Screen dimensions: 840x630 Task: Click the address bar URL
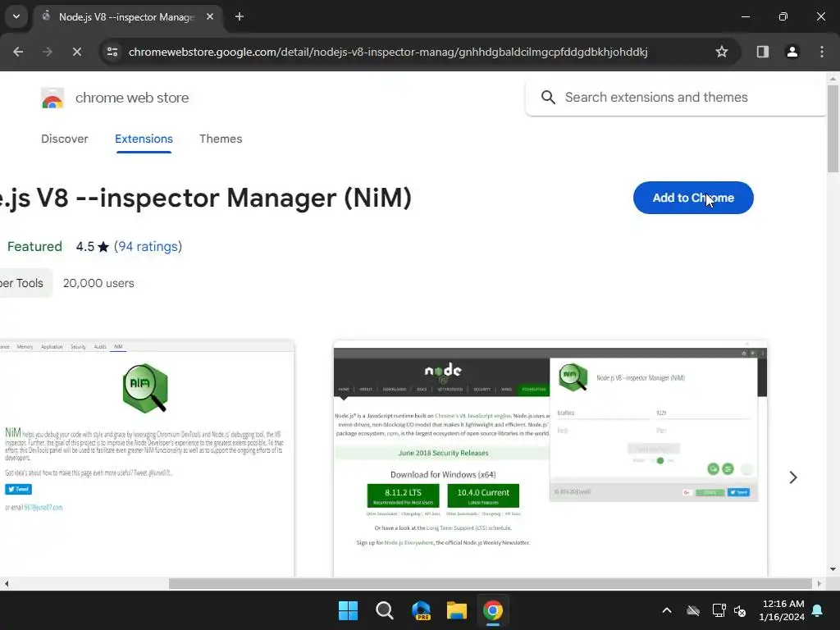388,52
